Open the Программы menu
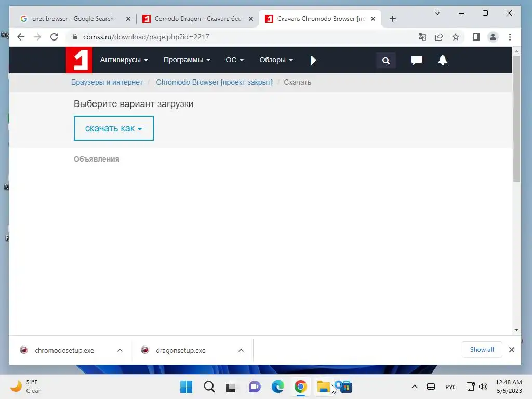The width and height of the screenshot is (532, 399). (x=187, y=60)
